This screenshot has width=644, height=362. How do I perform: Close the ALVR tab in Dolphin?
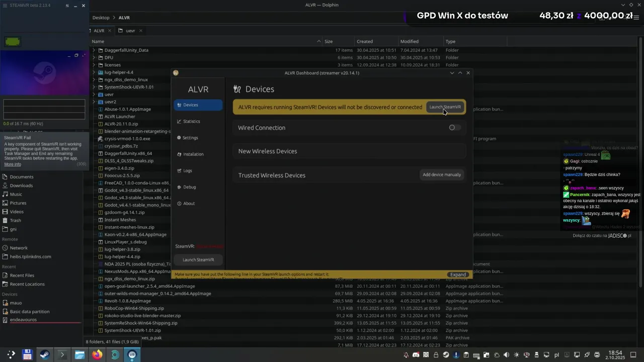coord(110,31)
